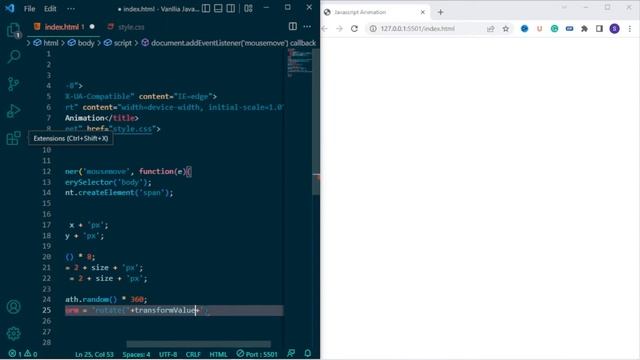
Task: Open a new browser tab
Action: [440, 12]
